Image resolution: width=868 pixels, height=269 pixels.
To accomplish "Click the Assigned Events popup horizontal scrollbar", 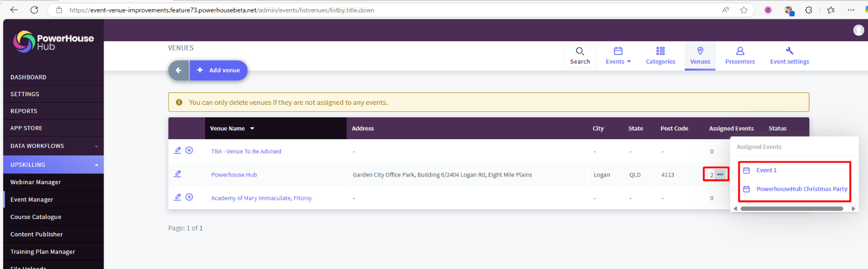I will click(x=792, y=209).
